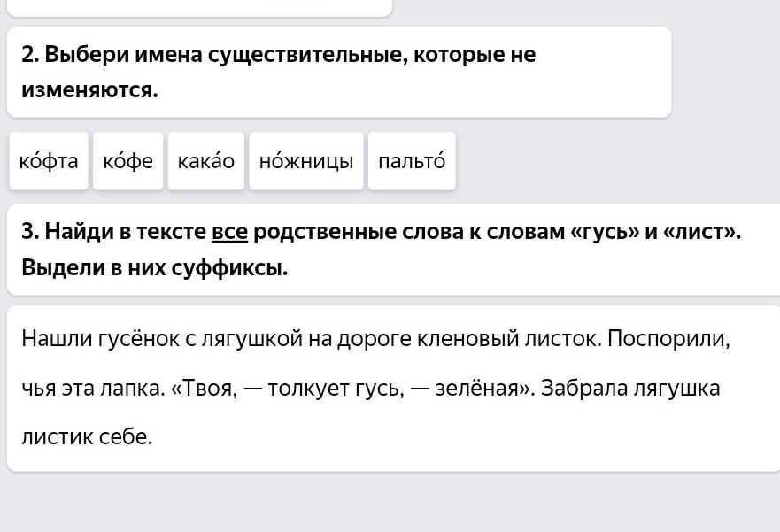Choose the «кака́о» answer chip
The width and height of the screenshot is (780, 532).
pyautogui.click(x=206, y=161)
